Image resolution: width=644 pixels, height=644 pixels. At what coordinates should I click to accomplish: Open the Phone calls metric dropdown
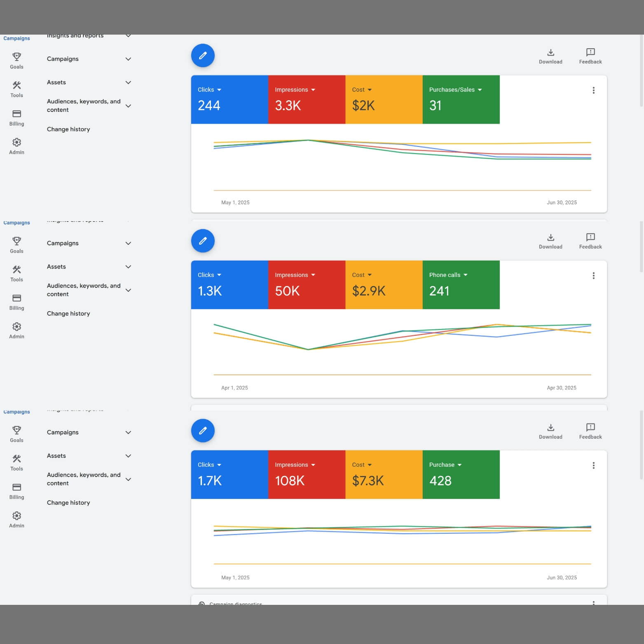[465, 275]
